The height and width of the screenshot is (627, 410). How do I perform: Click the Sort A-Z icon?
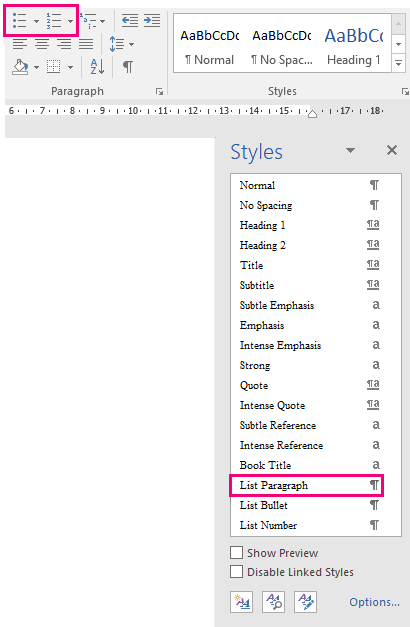[97, 66]
